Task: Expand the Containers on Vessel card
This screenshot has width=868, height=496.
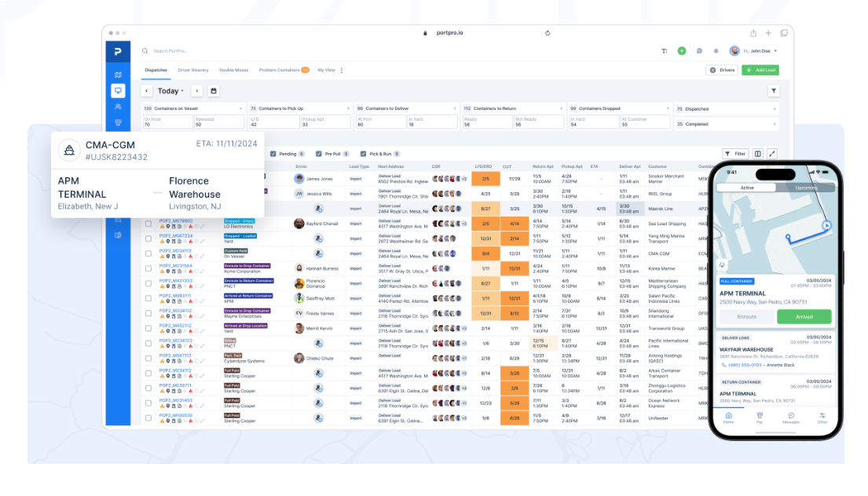Action: pyautogui.click(x=240, y=108)
